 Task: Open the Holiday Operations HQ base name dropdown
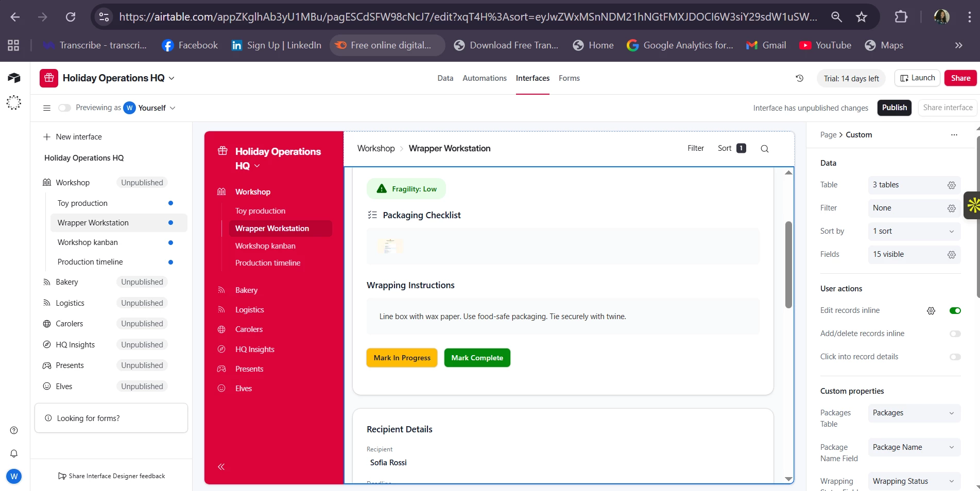(119, 78)
